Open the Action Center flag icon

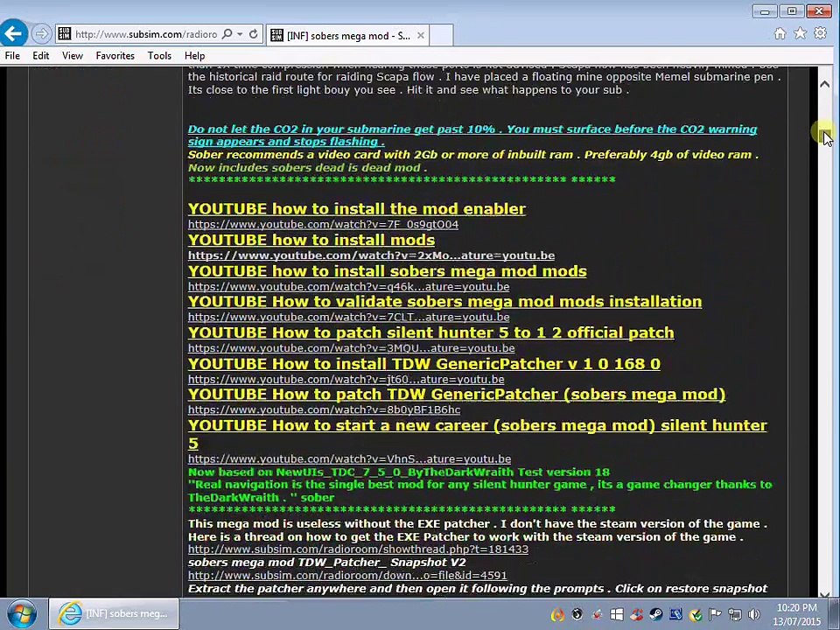tap(715, 614)
